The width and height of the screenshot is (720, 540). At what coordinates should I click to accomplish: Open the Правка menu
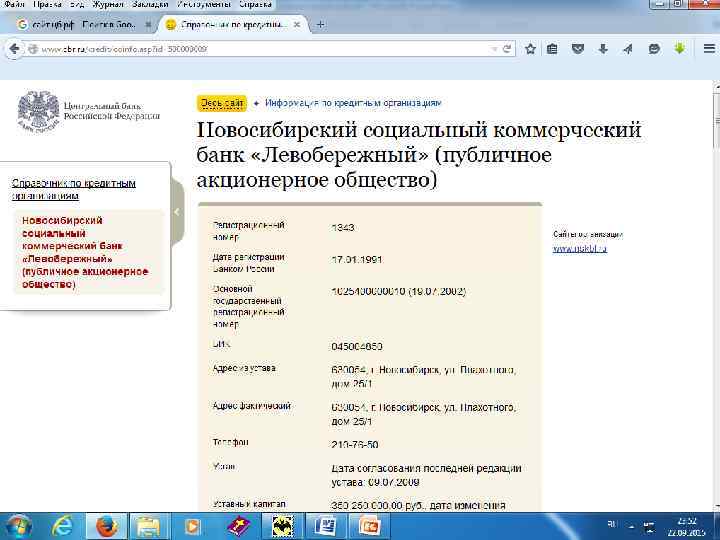(x=48, y=4)
